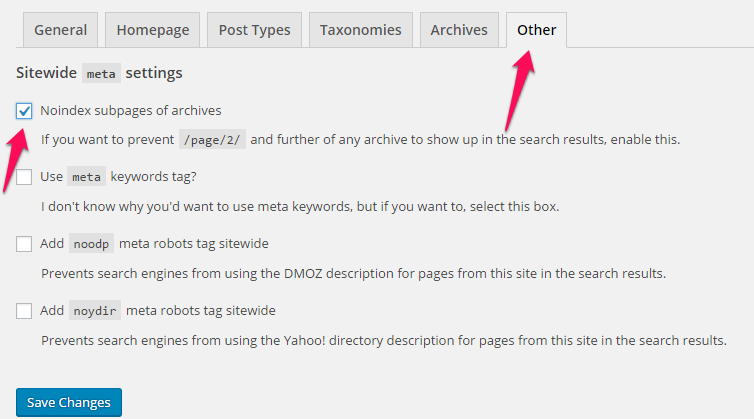The image size is (754, 419).
Task: Click meta code tag beside keywords tag
Action: pyautogui.click(x=86, y=177)
